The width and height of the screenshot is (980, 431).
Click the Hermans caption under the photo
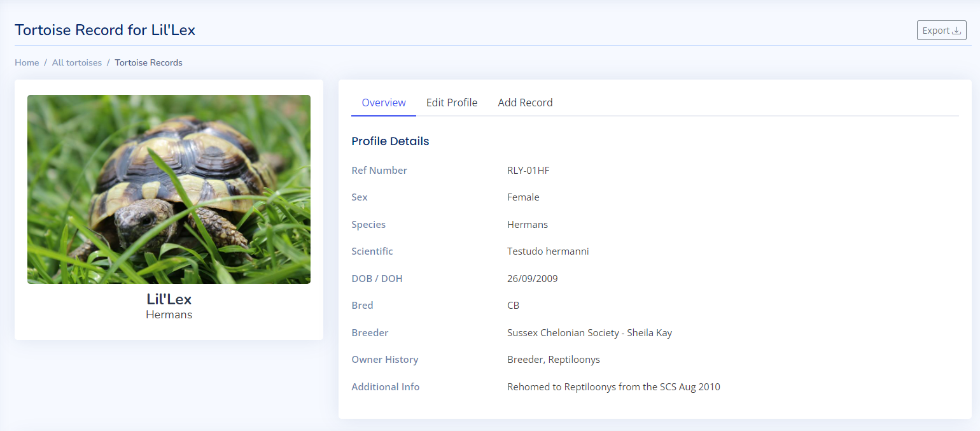tap(169, 314)
